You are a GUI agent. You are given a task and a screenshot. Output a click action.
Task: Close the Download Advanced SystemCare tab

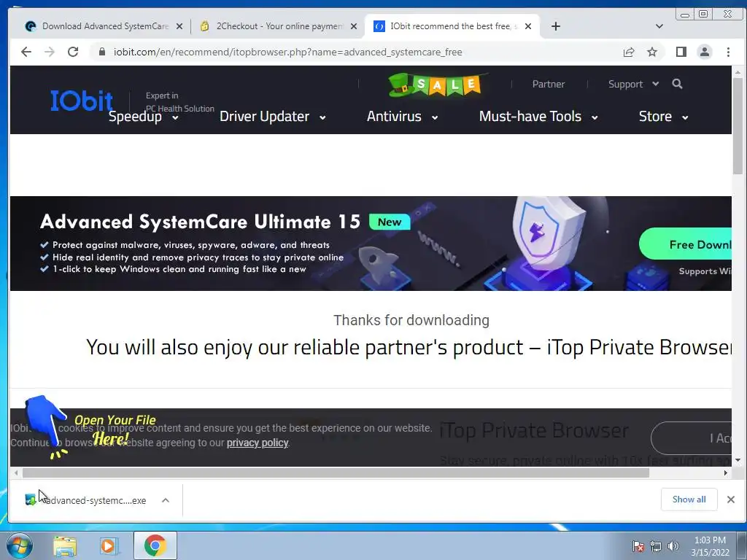[179, 26]
